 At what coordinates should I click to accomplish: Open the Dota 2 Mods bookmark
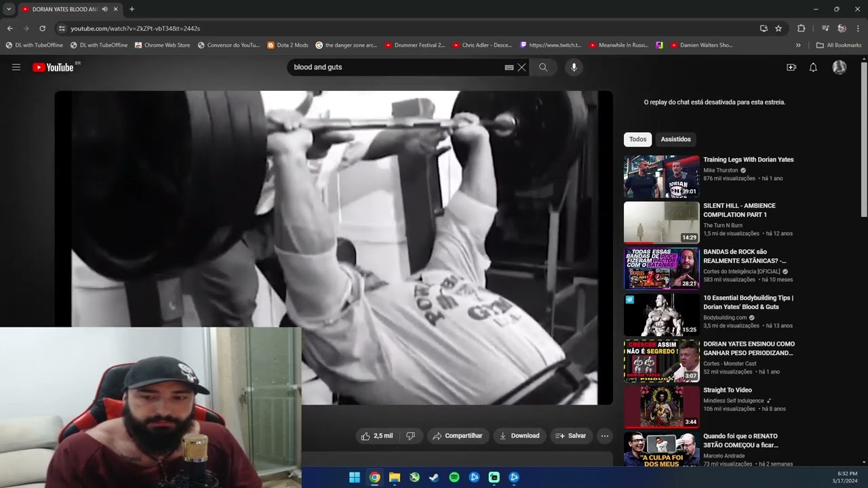pos(288,45)
